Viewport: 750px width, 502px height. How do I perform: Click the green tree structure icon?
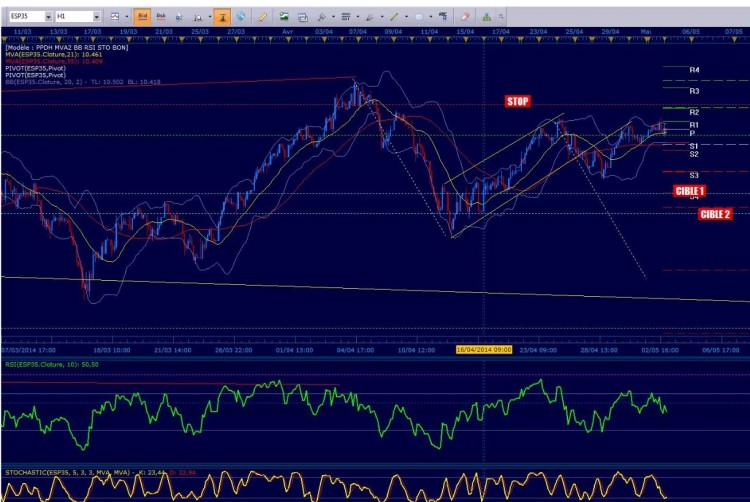[486, 17]
